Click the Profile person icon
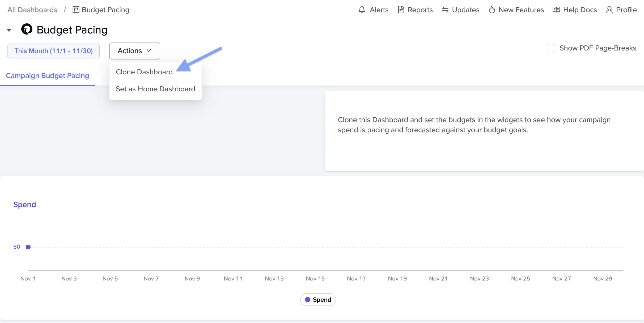The image size is (644, 323). [609, 10]
